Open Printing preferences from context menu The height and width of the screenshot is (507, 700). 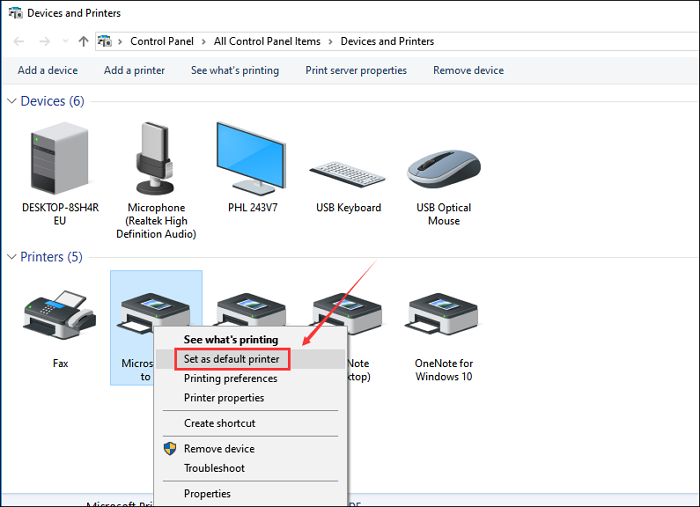pos(230,378)
